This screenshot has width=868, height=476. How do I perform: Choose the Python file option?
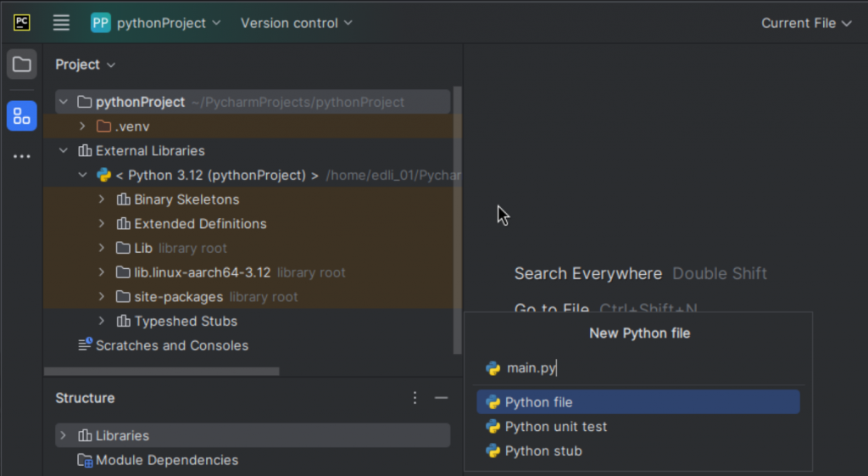539,402
